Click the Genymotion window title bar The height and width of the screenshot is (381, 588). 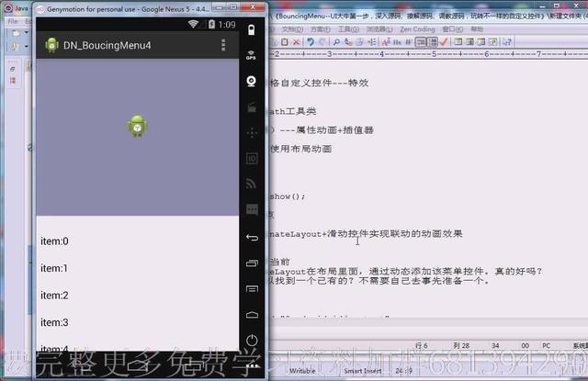pos(127,8)
